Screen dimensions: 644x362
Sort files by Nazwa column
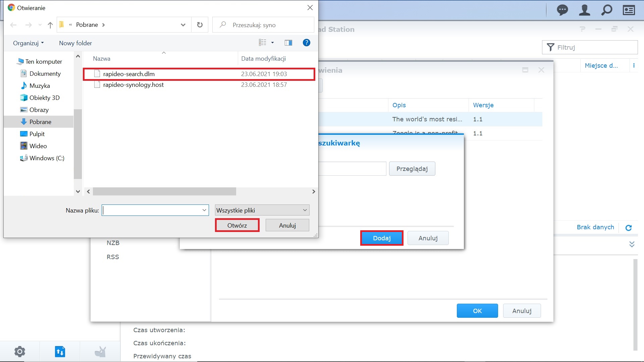pyautogui.click(x=101, y=59)
